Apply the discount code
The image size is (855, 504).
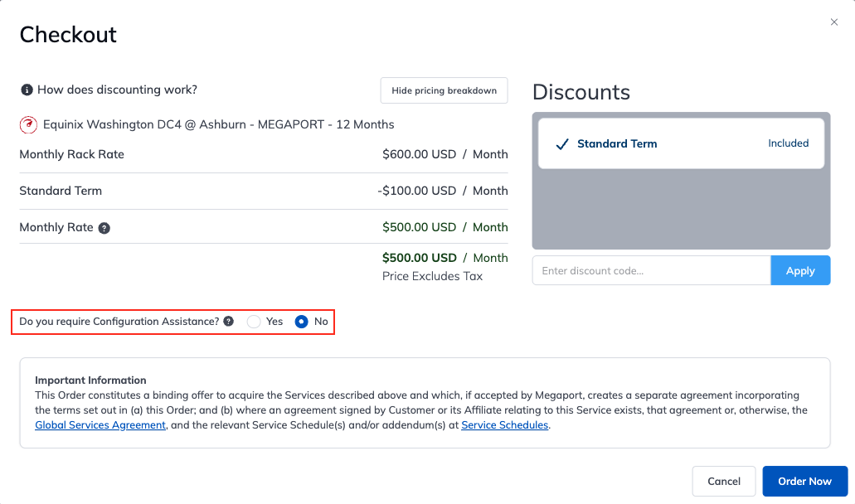[x=800, y=271]
